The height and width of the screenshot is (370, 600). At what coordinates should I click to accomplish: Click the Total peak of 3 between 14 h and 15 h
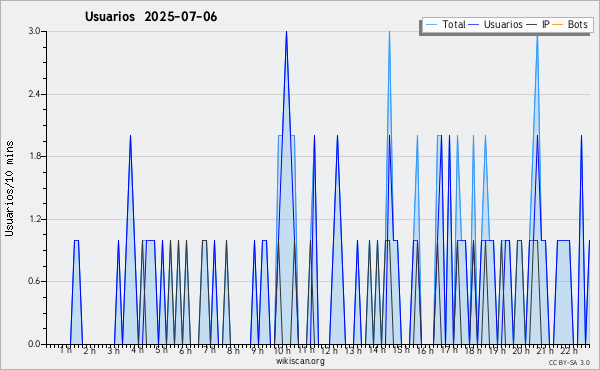[389, 32]
